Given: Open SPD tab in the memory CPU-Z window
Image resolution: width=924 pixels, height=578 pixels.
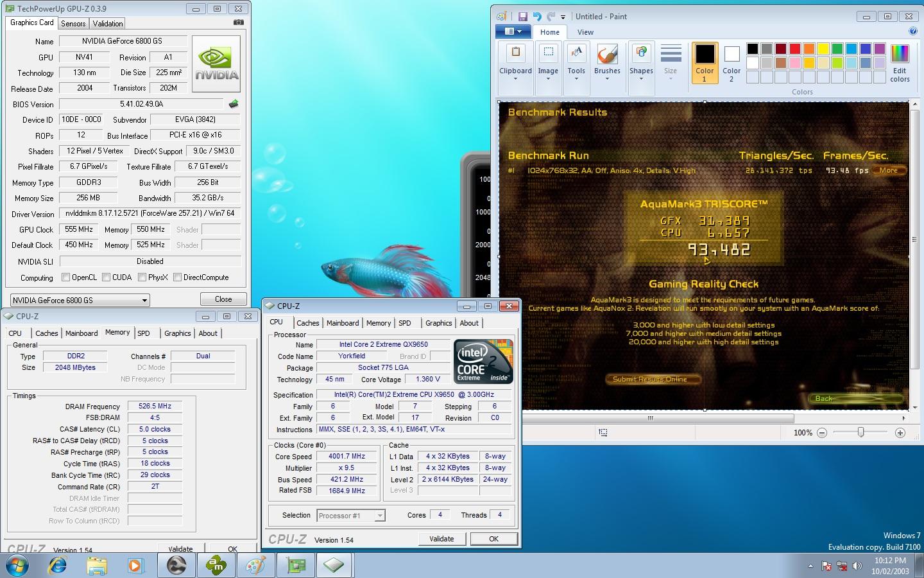Looking at the screenshot, I should pyautogui.click(x=144, y=333).
